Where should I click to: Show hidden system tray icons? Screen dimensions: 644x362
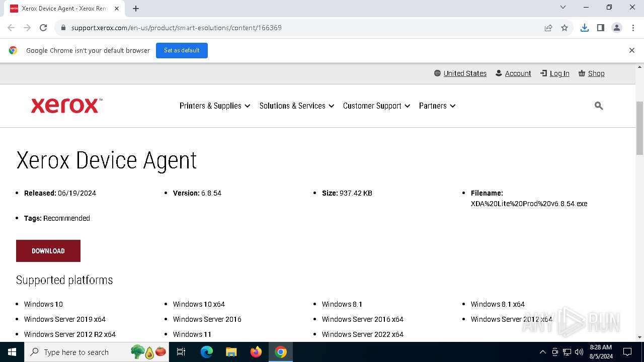pyautogui.click(x=542, y=352)
